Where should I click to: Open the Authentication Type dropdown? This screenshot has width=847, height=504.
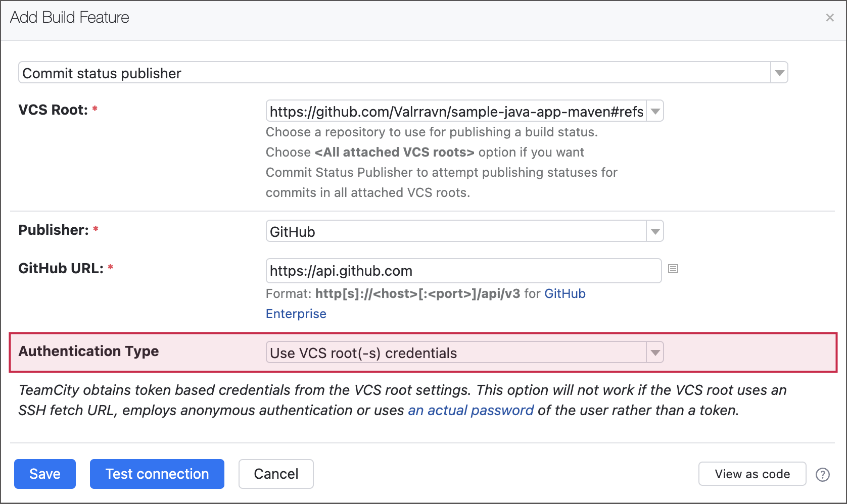click(x=654, y=352)
